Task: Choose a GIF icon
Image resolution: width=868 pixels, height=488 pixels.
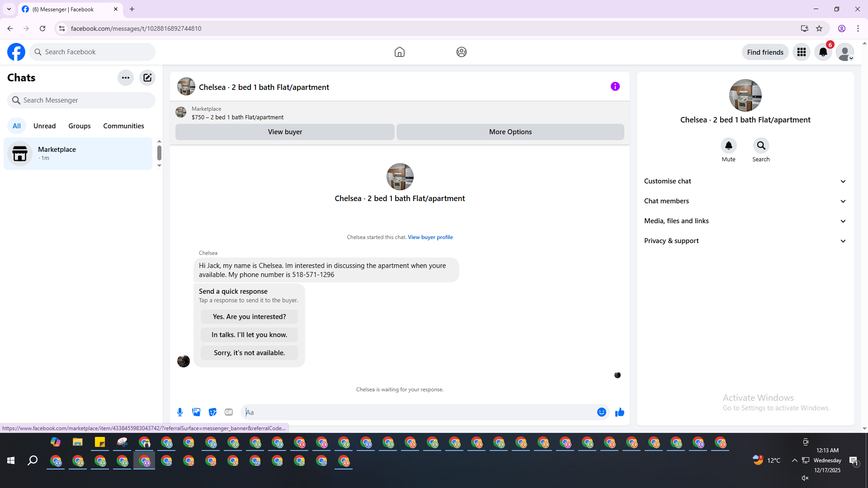Action: pos(229,412)
